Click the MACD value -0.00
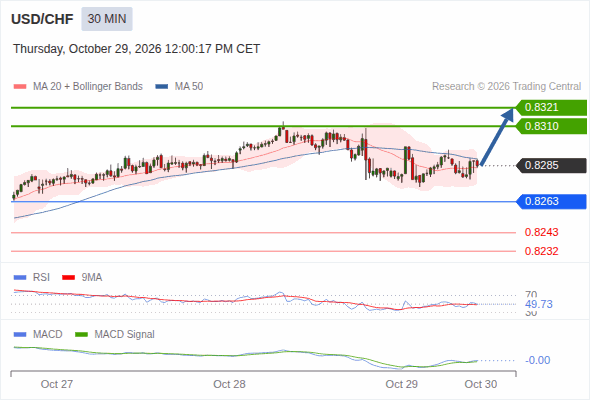Screen dimensions: 590x400 click(x=538, y=360)
